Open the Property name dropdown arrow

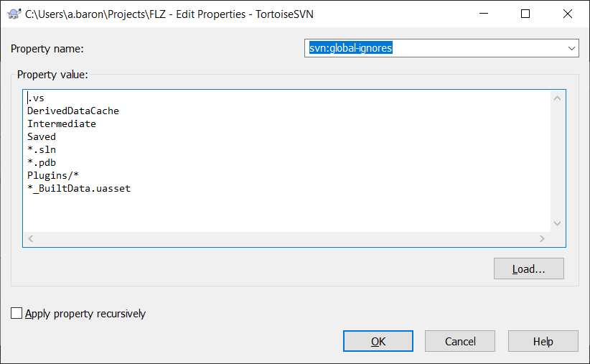coord(571,48)
